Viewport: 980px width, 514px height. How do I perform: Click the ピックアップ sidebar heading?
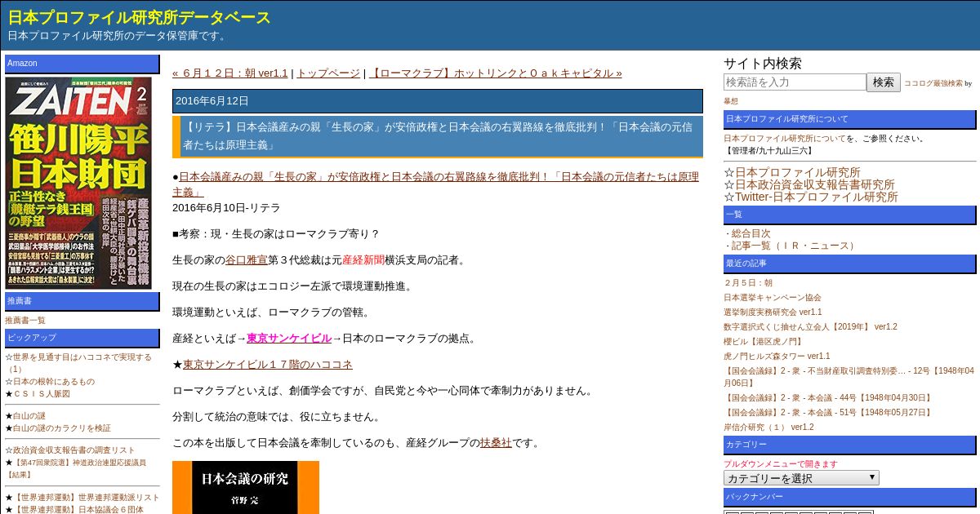(82, 338)
